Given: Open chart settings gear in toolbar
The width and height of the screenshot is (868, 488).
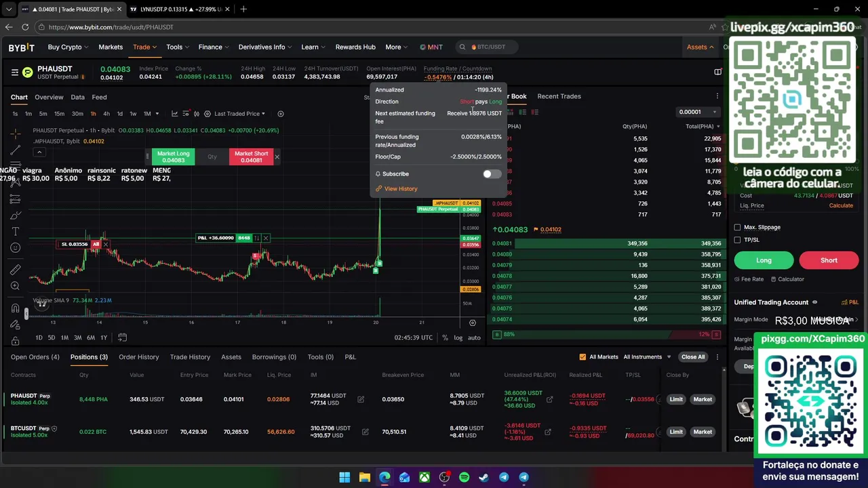Looking at the screenshot, I should tap(208, 114).
